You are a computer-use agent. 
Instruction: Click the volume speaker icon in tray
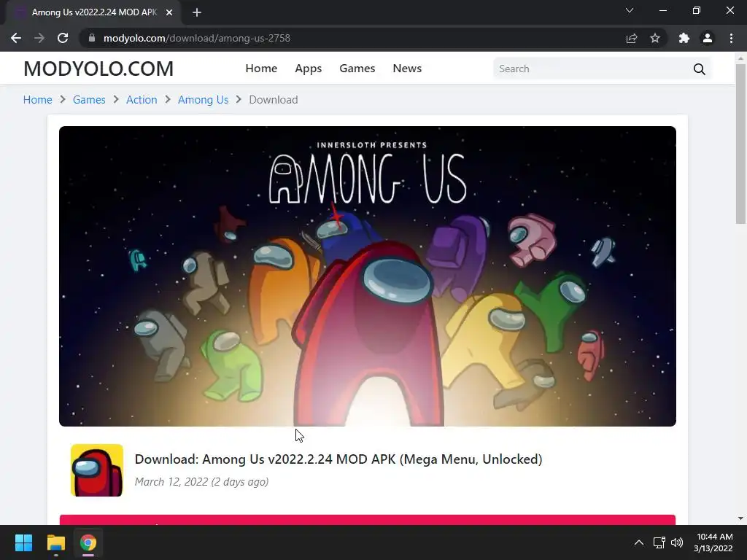677,542
